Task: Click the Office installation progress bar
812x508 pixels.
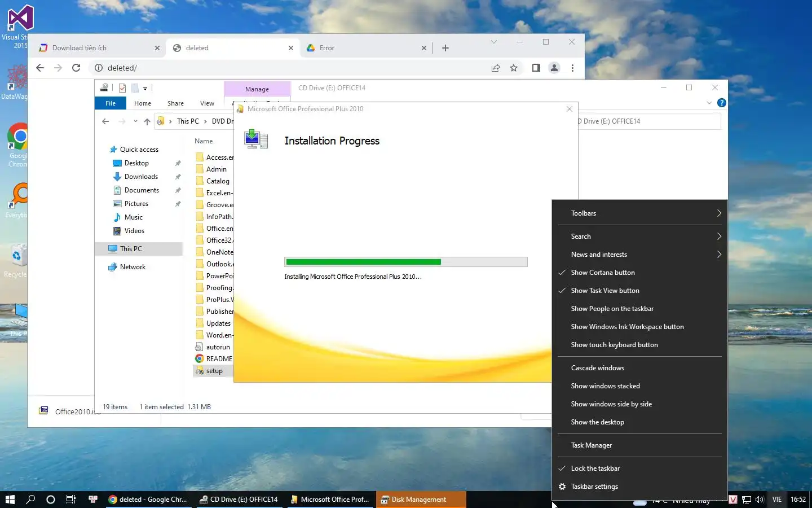Action: pyautogui.click(x=406, y=262)
